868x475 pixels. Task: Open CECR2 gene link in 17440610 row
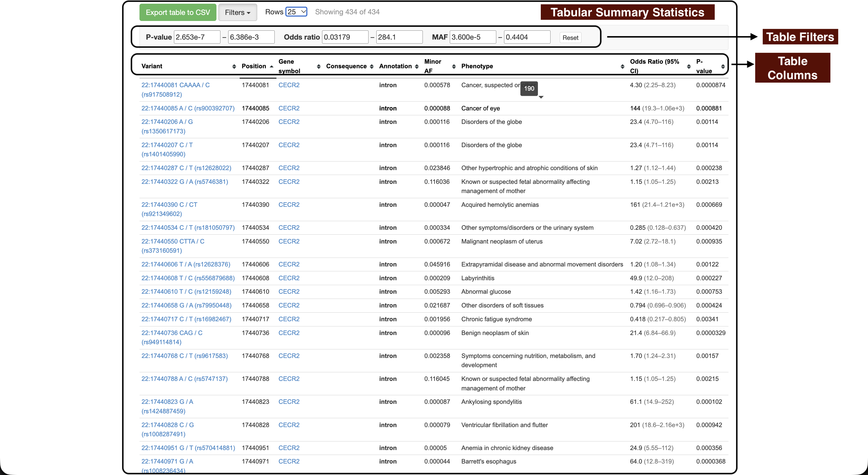pos(289,291)
